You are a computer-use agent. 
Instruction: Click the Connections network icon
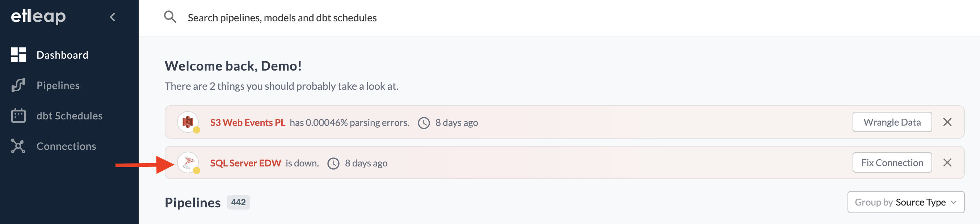[x=18, y=146]
